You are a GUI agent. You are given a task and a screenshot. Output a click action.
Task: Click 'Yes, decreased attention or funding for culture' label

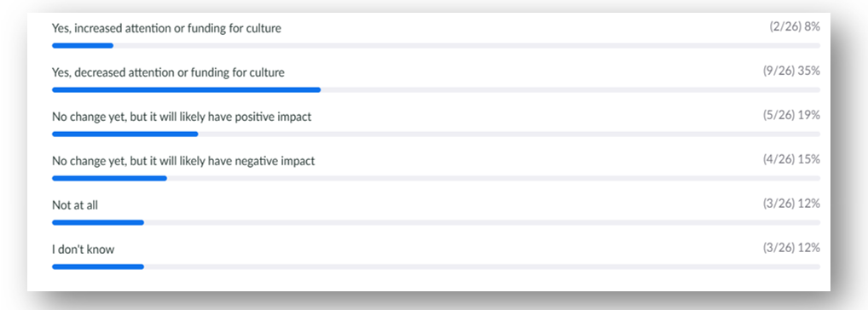pyautogui.click(x=168, y=72)
